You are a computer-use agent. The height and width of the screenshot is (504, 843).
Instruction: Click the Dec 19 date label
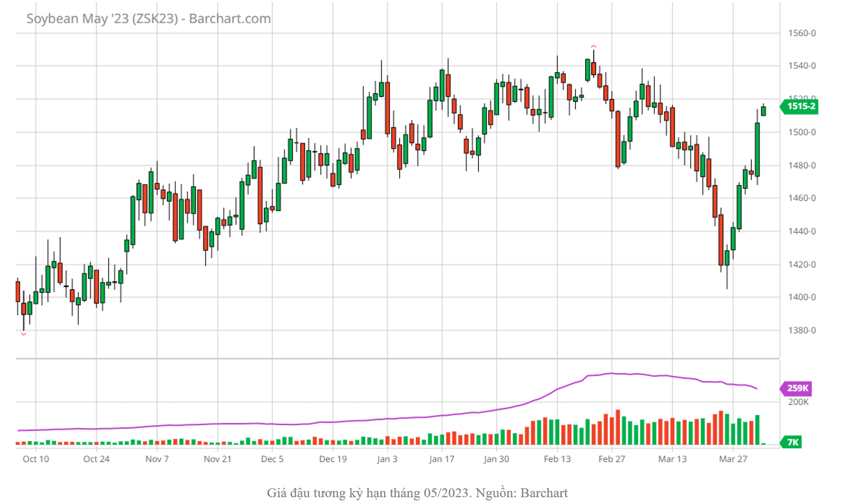[x=333, y=459]
